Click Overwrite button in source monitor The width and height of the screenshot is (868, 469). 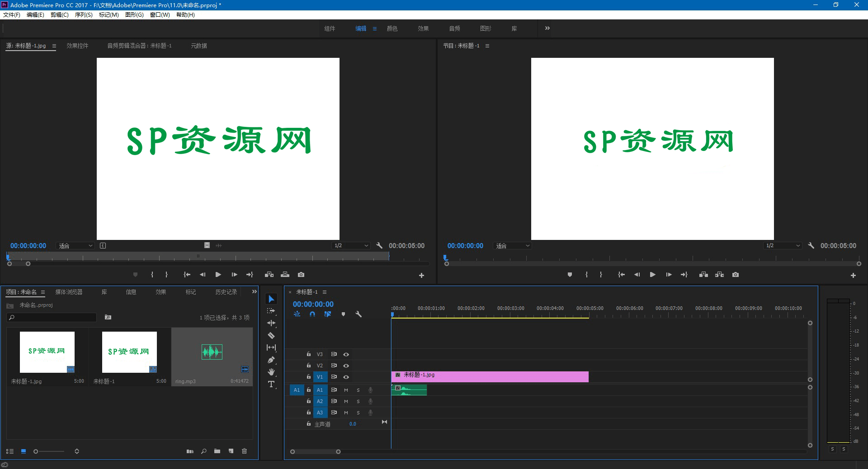coord(285,274)
